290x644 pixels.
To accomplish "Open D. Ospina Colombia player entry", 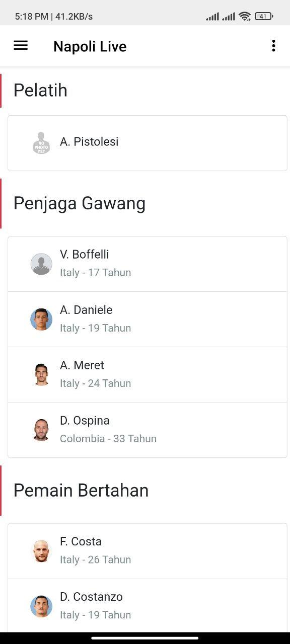I will pos(148,430).
